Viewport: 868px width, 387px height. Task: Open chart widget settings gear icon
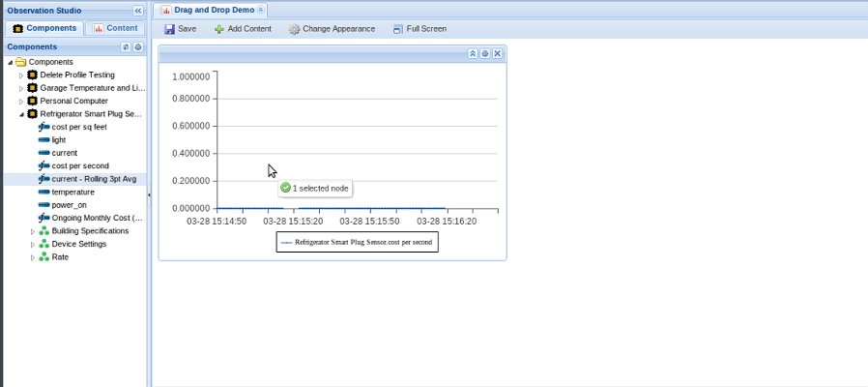click(485, 53)
